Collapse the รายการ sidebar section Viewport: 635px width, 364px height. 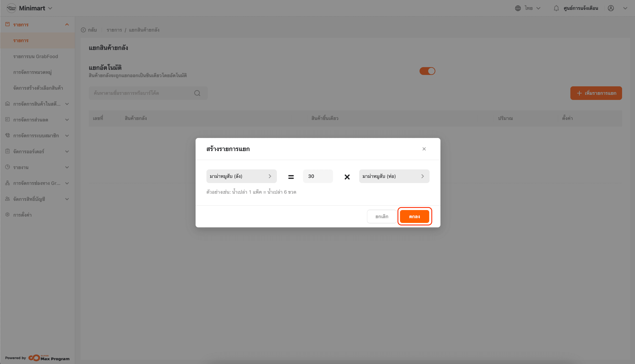[x=67, y=24]
